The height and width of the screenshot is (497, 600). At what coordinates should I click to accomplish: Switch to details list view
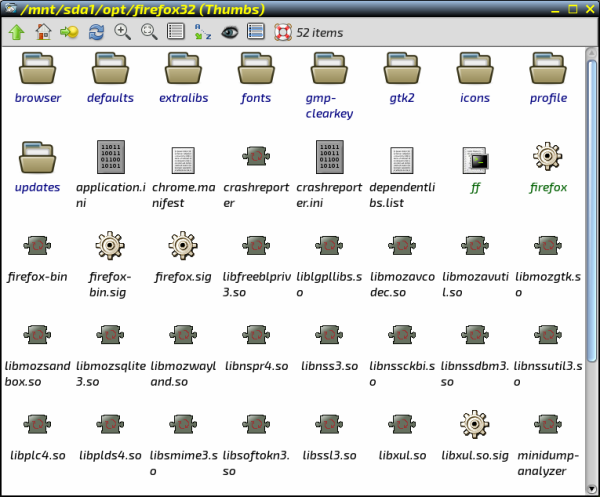pyautogui.click(x=176, y=32)
